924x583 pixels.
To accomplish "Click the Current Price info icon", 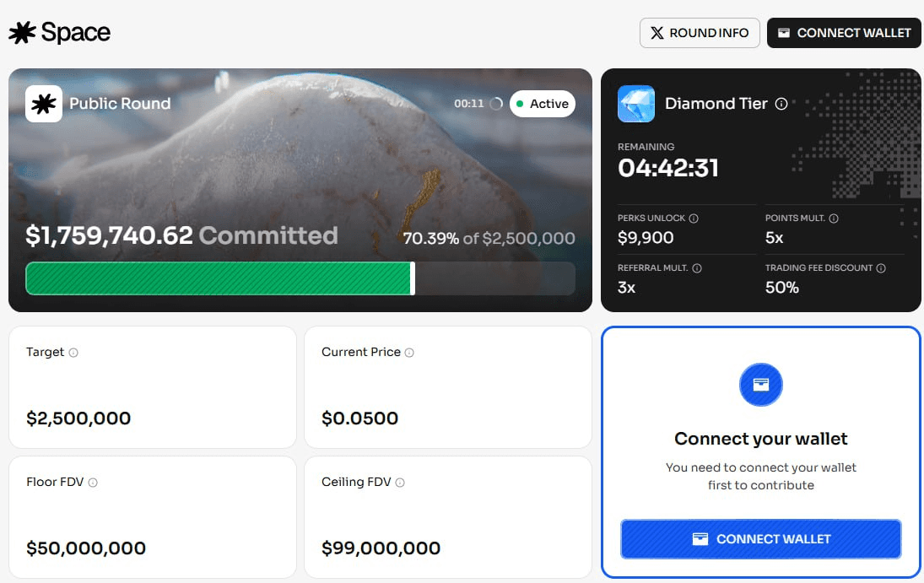I will tap(410, 353).
